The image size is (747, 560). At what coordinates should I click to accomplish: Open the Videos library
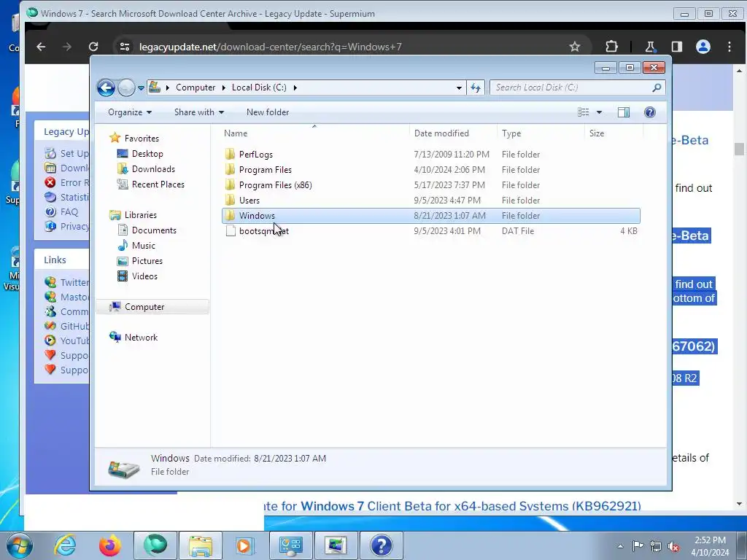point(144,276)
